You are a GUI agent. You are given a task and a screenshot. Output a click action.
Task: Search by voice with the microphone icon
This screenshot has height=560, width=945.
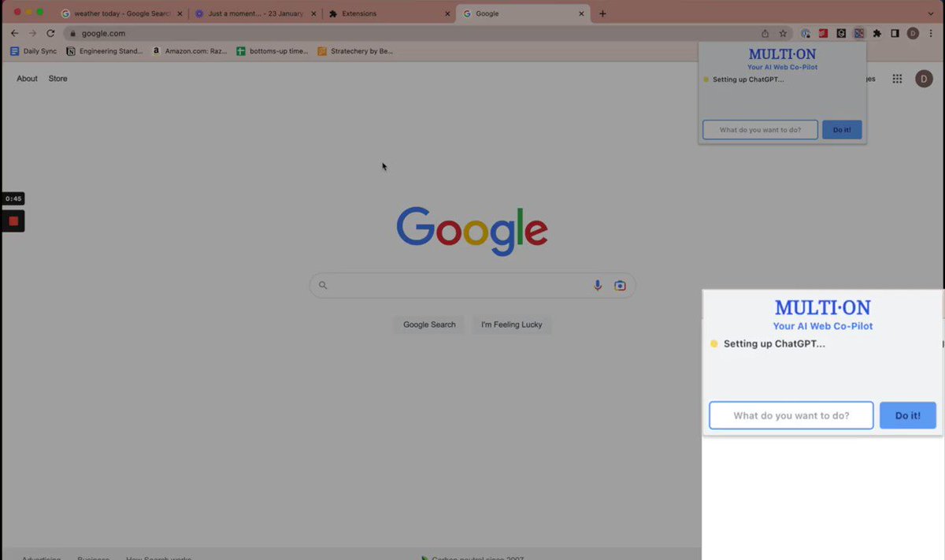click(x=598, y=285)
